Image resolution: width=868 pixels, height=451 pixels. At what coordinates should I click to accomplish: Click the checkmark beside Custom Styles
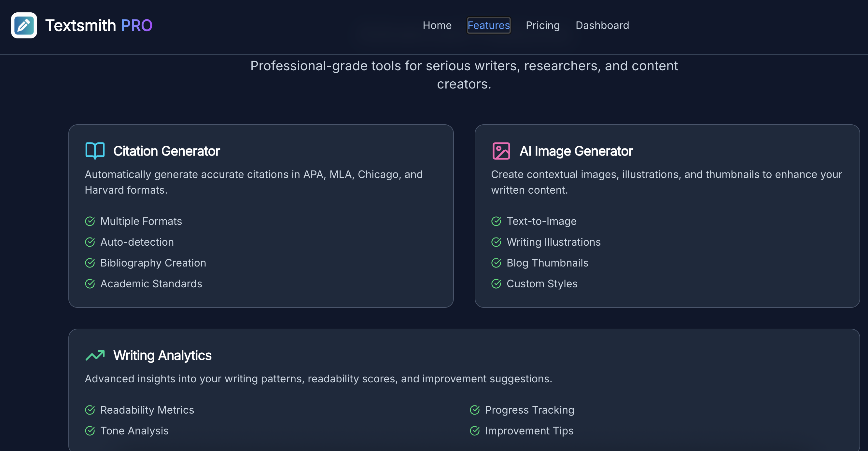point(496,284)
